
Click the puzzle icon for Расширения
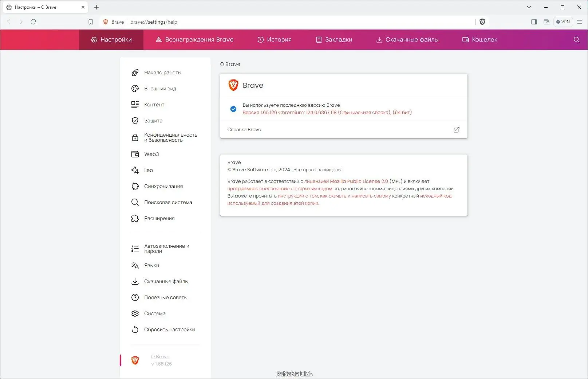(x=135, y=218)
